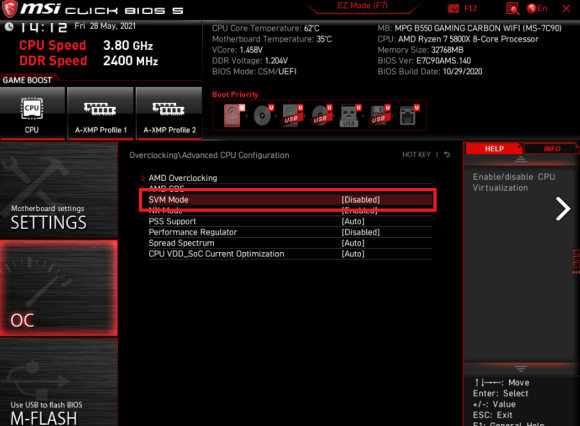This screenshot has width=580, height=426.
Task: Select the network boot device icon
Action: click(x=409, y=115)
